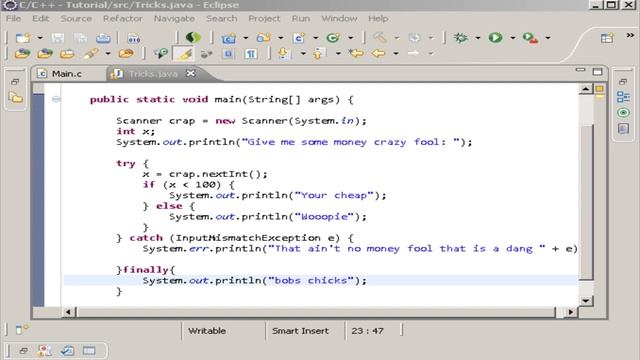This screenshot has height=360, width=640.
Task: Click the binary 010 toolbar icon
Action: click(134, 38)
